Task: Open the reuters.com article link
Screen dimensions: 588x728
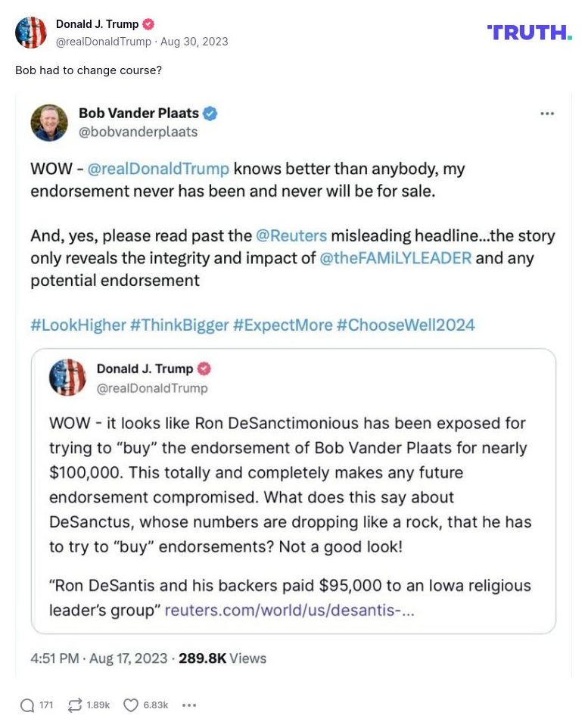Action: coord(289,609)
